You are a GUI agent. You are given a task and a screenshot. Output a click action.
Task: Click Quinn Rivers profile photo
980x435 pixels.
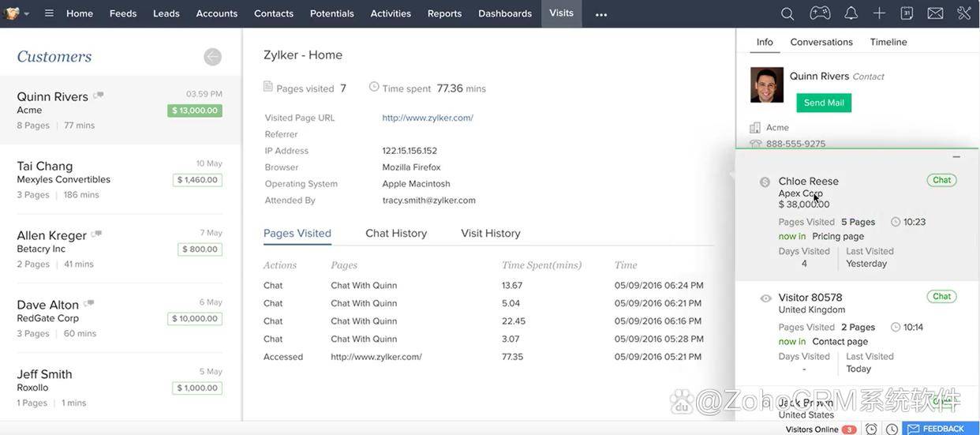click(x=767, y=84)
